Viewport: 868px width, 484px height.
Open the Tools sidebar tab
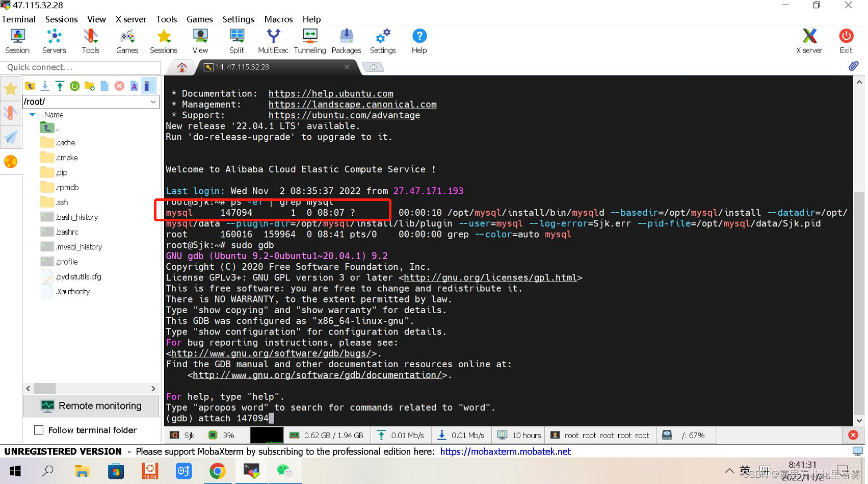[x=11, y=113]
